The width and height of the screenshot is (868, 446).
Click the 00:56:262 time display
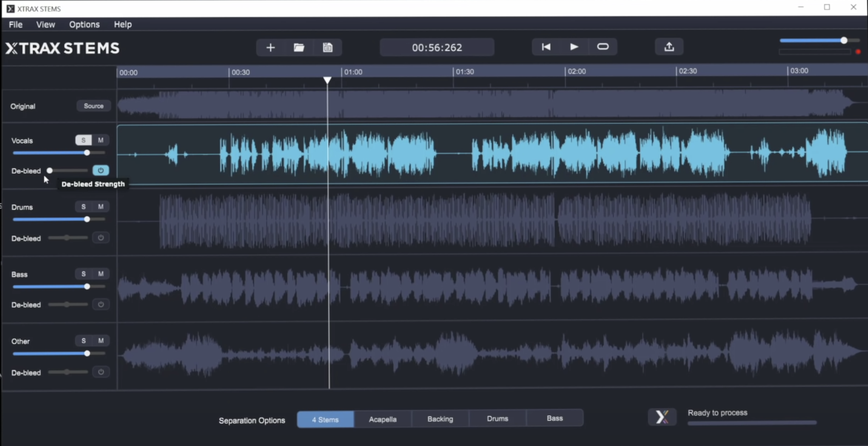(437, 47)
